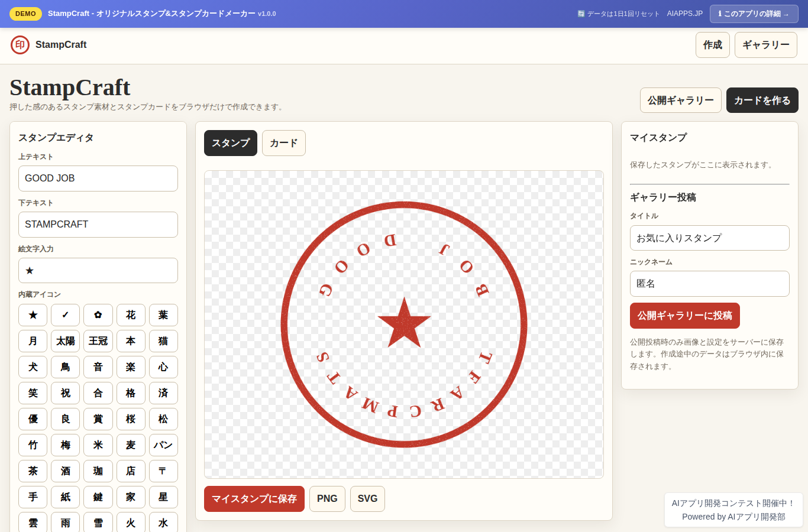Select the 酒 sake icon
Screen dimensions: 808x532
(66, 471)
